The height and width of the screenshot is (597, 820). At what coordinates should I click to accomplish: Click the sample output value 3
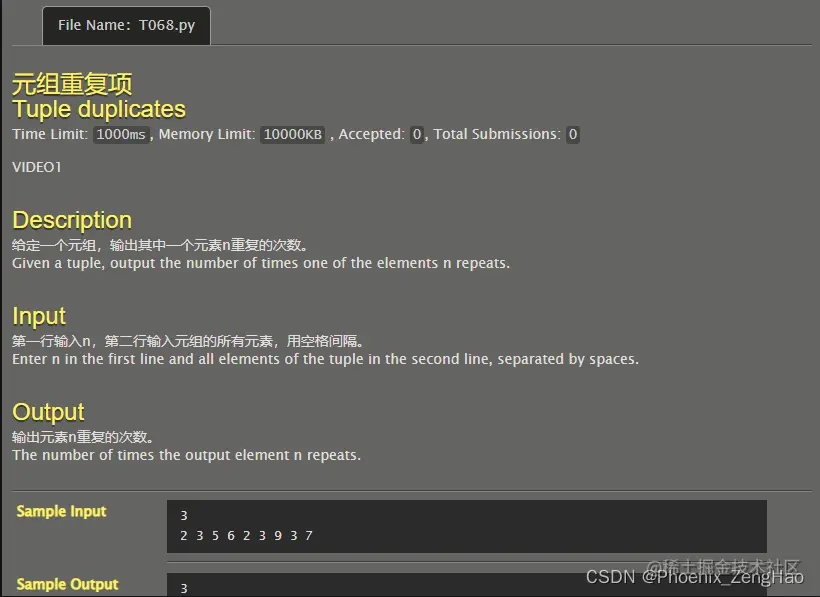click(x=184, y=589)
